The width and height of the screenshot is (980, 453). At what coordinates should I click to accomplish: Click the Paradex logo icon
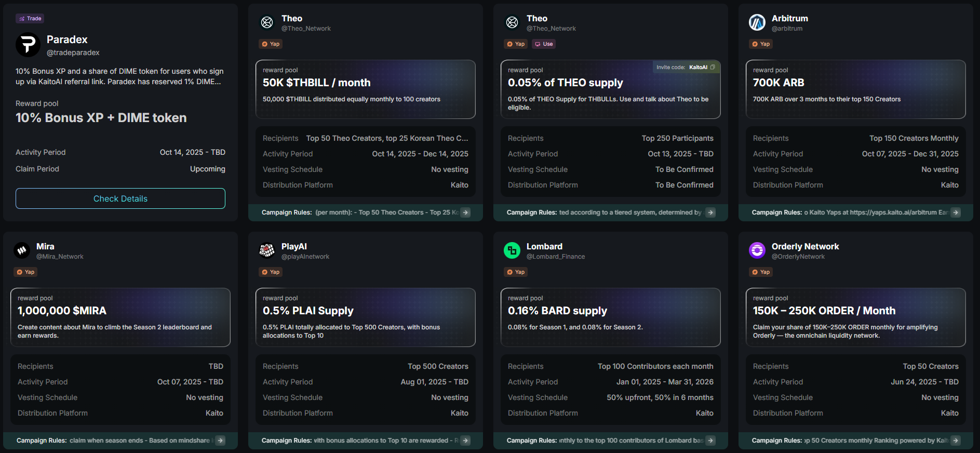click(x=28, y=45)
